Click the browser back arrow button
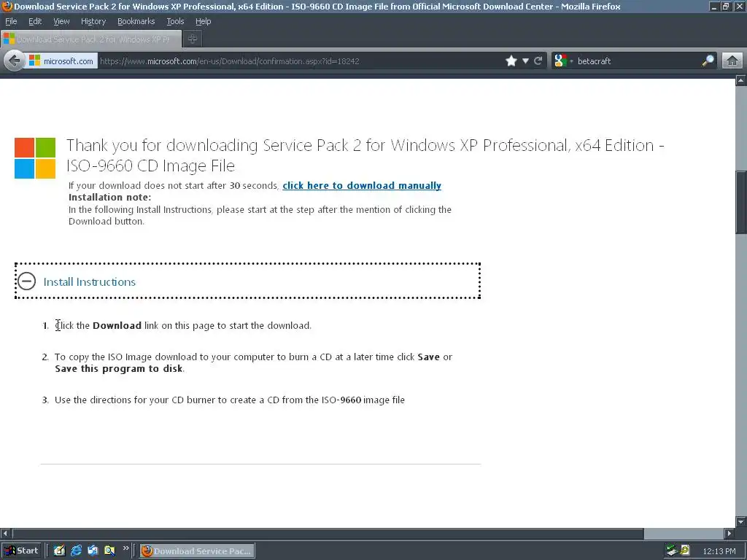This screenshot has width=747, height=560. point(15,61)
